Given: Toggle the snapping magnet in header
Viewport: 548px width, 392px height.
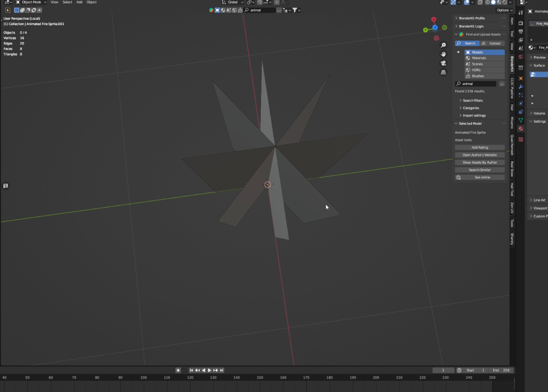Looking at the screenshot, I should (260, 2).
